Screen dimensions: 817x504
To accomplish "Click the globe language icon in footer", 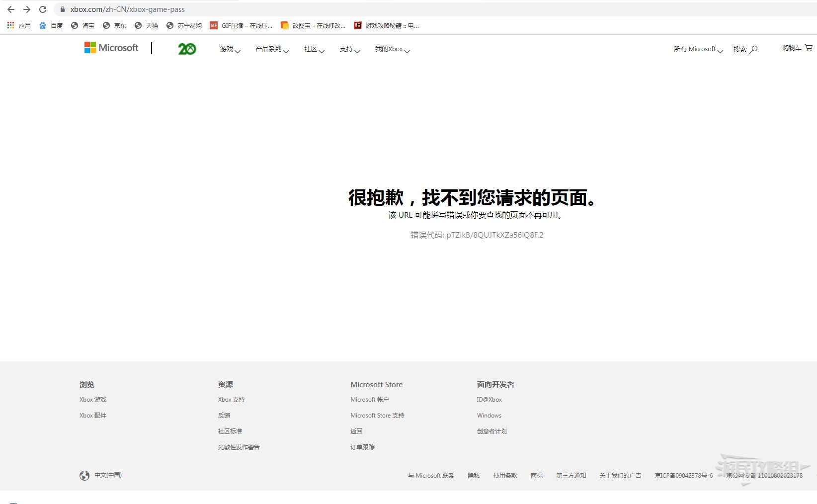I will click(84, 476).
